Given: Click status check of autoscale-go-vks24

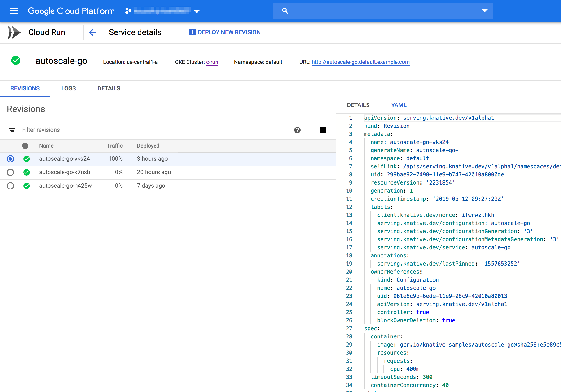Looking at the screenshot, I should [x=27, y=159].
